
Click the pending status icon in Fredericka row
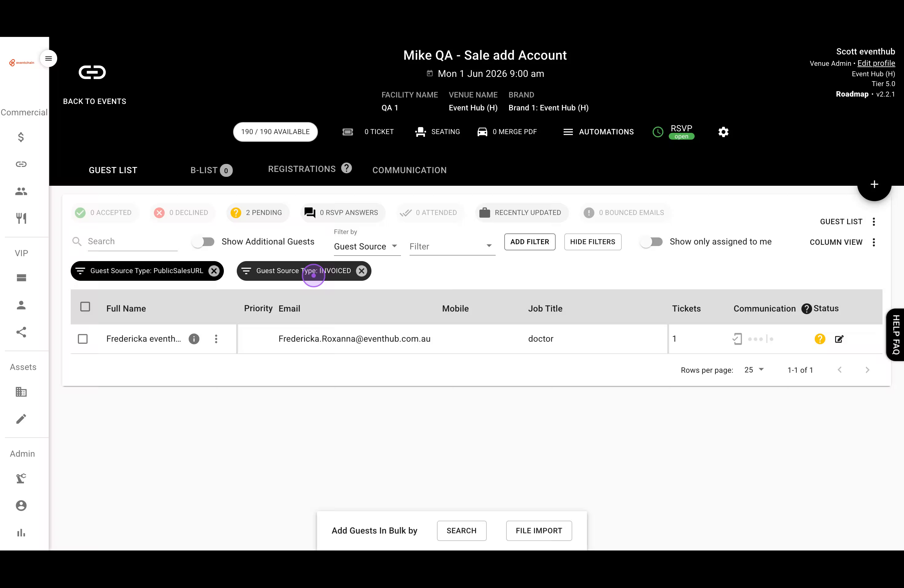[x=820, y=339]
